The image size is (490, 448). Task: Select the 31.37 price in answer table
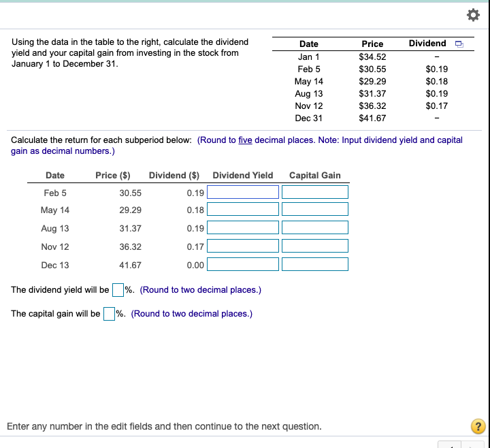[x=130, y=229]
